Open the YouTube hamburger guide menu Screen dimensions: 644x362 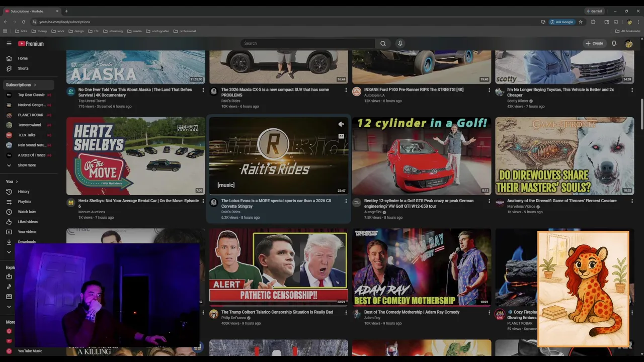pos(9,44)
